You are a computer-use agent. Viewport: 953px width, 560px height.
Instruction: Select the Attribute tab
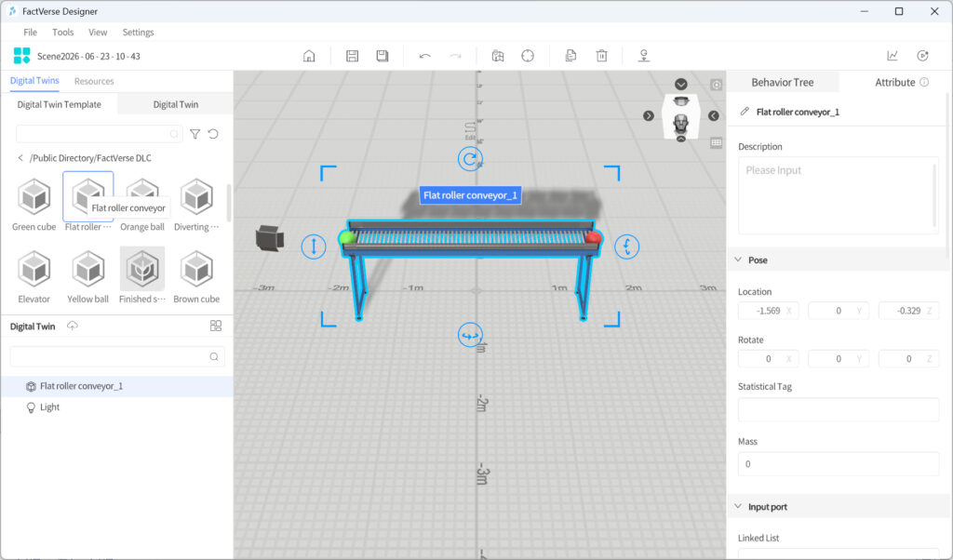(894, 83)
